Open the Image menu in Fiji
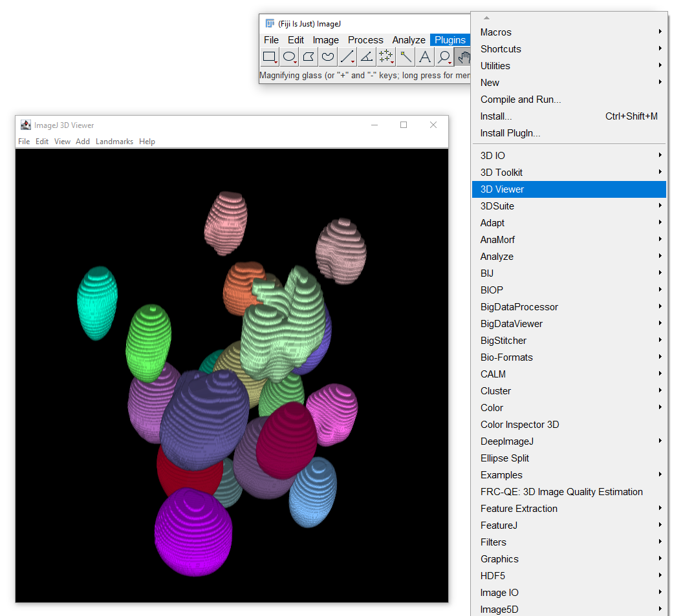Image resolution: width=683 pixels, height=616 pixels. coord(326,40)
